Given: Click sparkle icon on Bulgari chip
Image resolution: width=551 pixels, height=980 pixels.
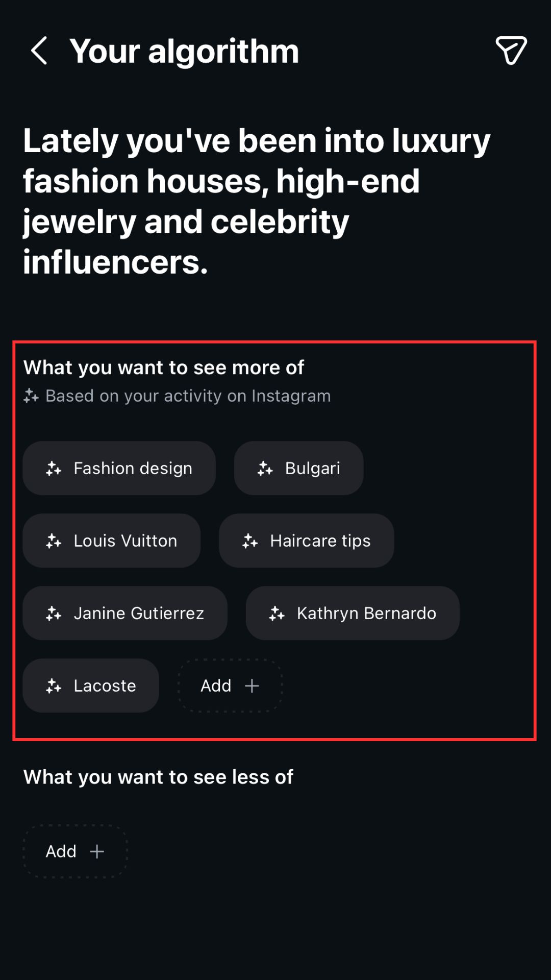Looking at the screenshot, I should (265, 469).
